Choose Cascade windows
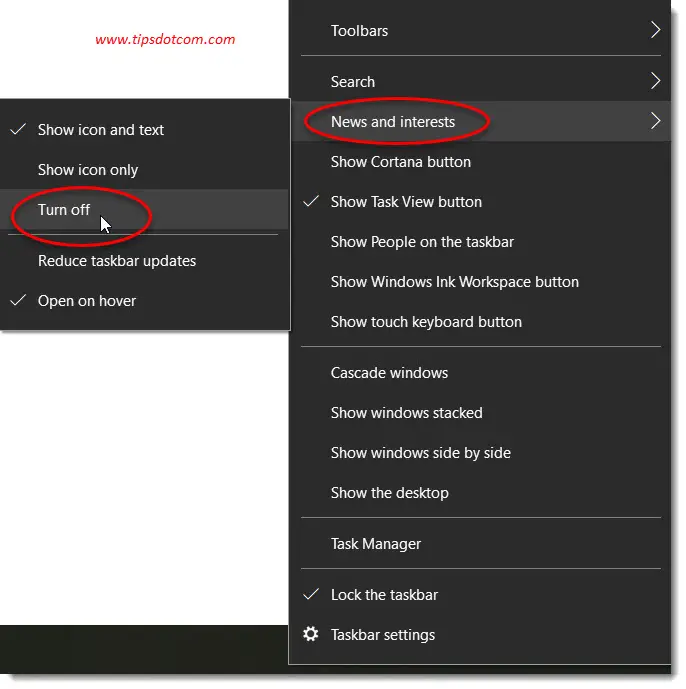This screenshot has height=689, width=686. pos(389,373)
